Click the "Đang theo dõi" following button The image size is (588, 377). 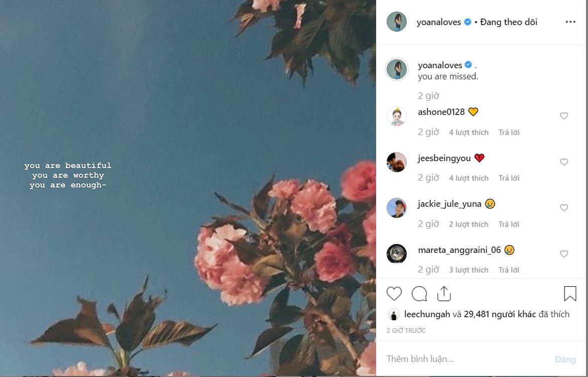[509, 22]
